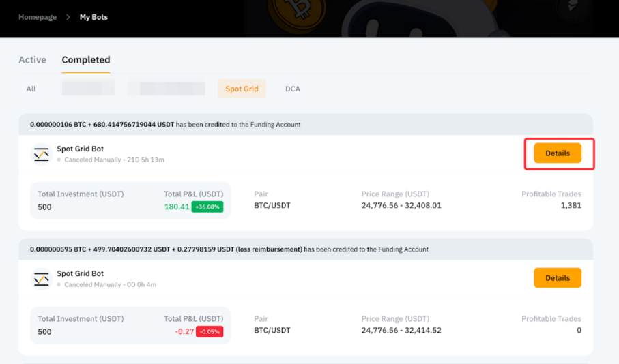Screen dimensions: 619x364
Task: Click status dot beside 'Canceled Manually - 21D 5h 13m'
Action: pyautogui.click(x=59, y=160)
